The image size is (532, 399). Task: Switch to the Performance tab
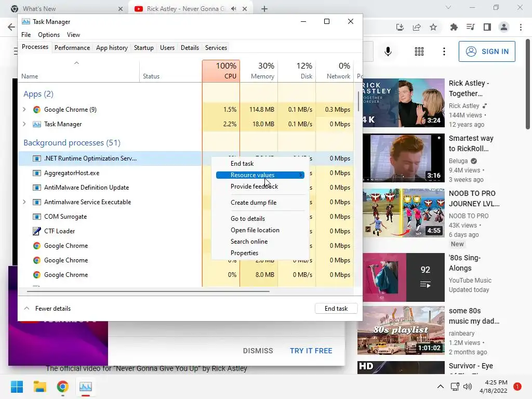tap(72, 48)
